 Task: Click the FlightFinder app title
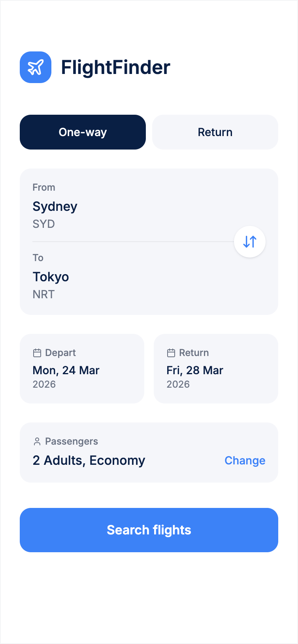point(115,67)
